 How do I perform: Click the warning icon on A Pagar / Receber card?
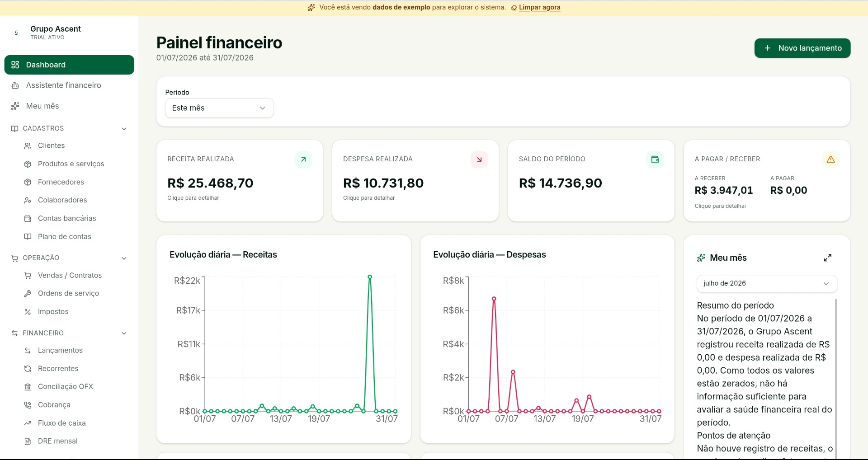coord(830,160)
